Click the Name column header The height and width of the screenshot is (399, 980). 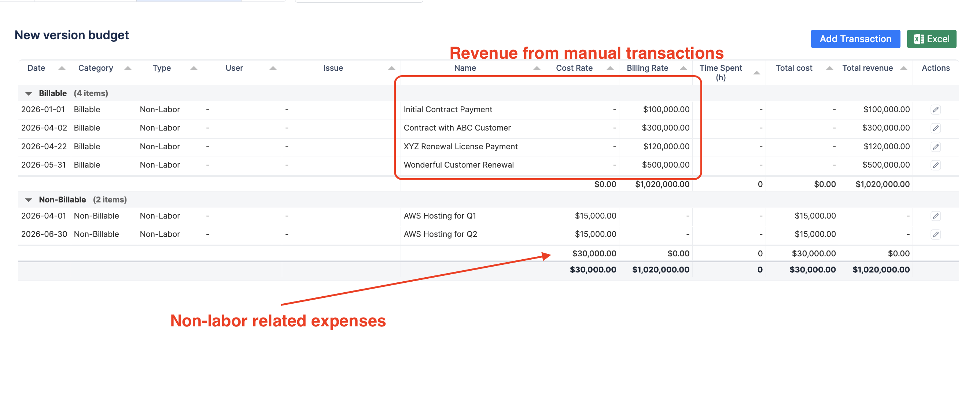464,68
